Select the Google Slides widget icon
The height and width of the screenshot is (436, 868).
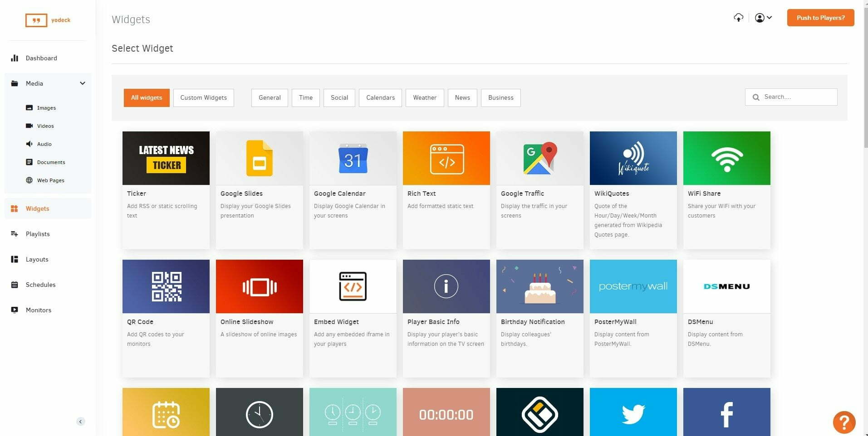(260, 158)
